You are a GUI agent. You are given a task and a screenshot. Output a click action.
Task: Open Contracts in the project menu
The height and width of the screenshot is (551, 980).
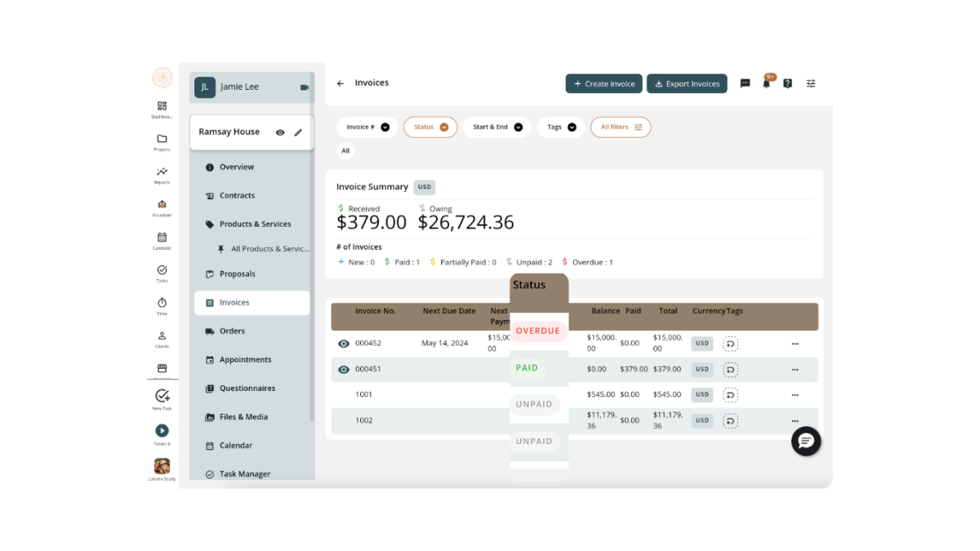[x=237, y=196]
